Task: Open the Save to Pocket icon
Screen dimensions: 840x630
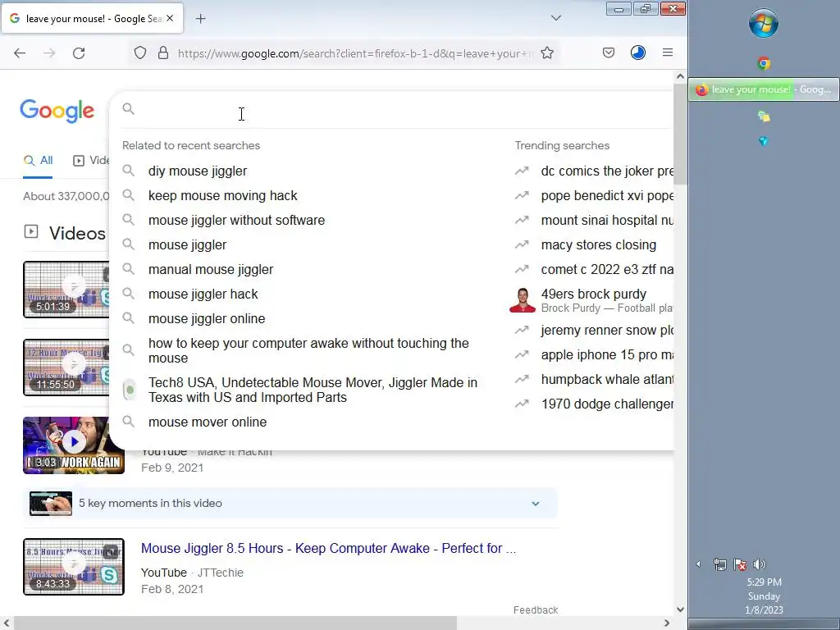Action: pyautogui.click(x=609, y=52)
